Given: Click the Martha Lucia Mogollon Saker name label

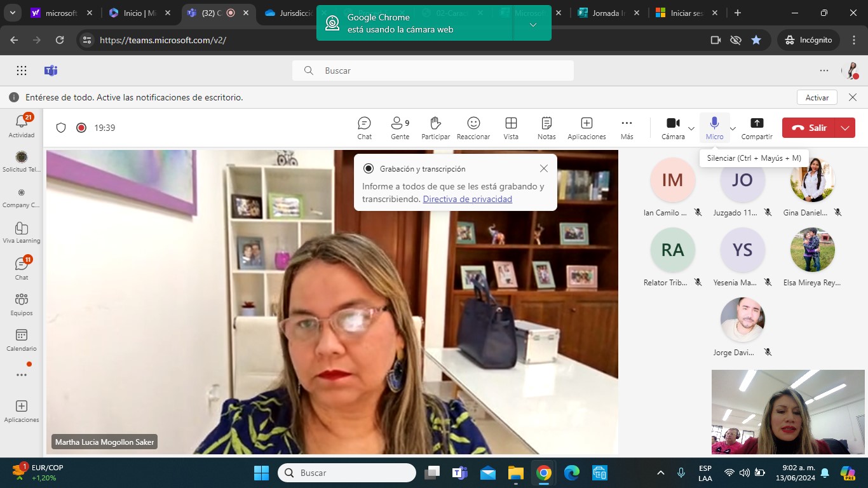Looking at the screenshot, I should coord(104,442).
